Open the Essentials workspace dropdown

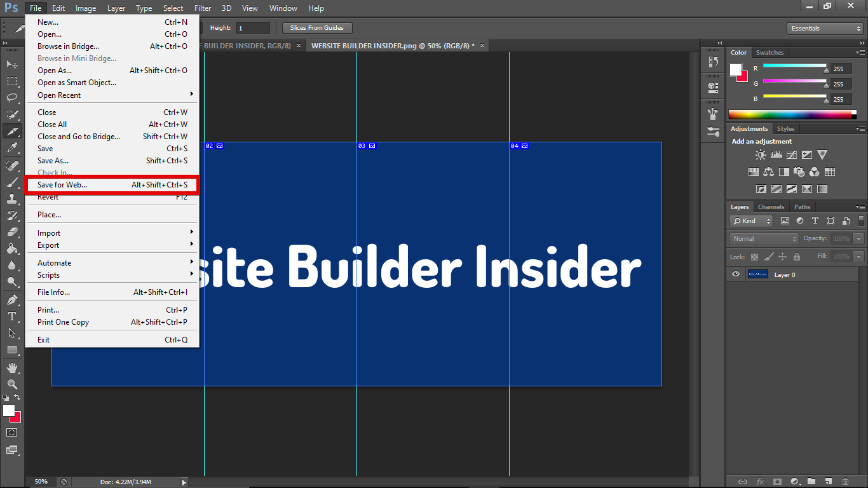coord(824,29)
